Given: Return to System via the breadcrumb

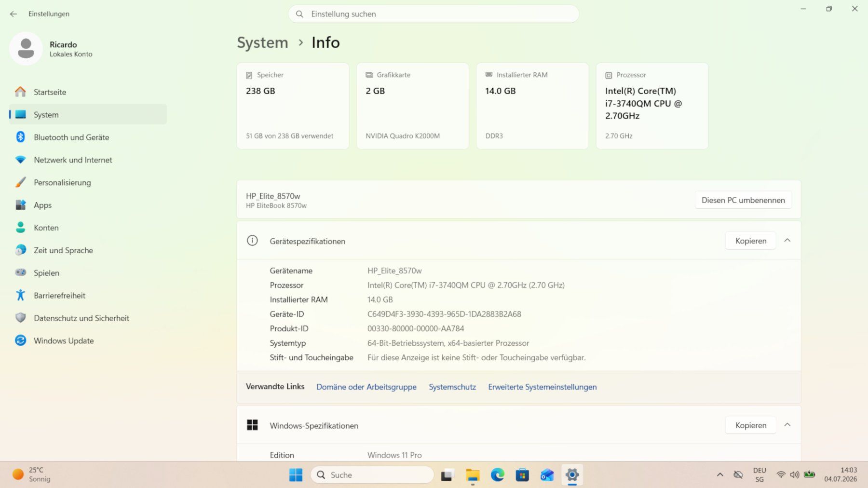Looking at the screenshot, I should point(262,42).
